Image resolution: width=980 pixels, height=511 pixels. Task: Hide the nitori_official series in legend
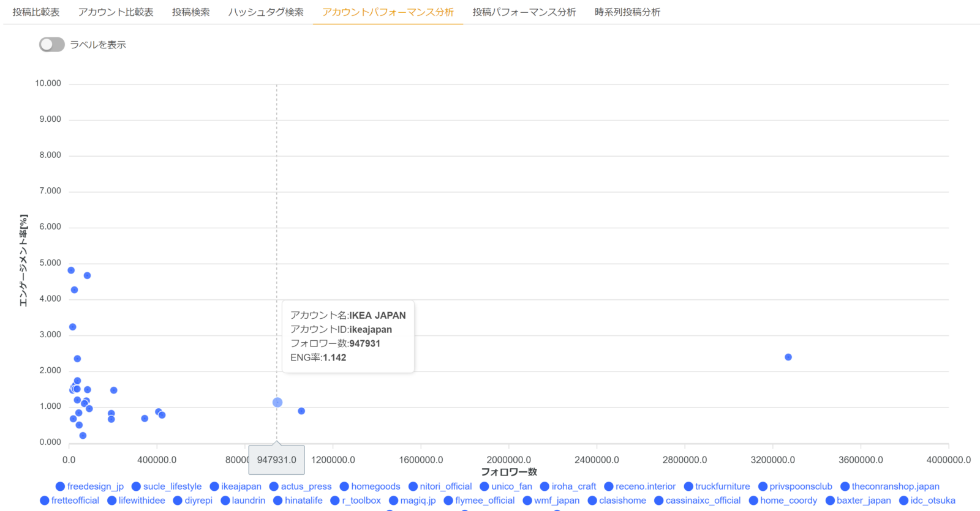coord(413,487)
